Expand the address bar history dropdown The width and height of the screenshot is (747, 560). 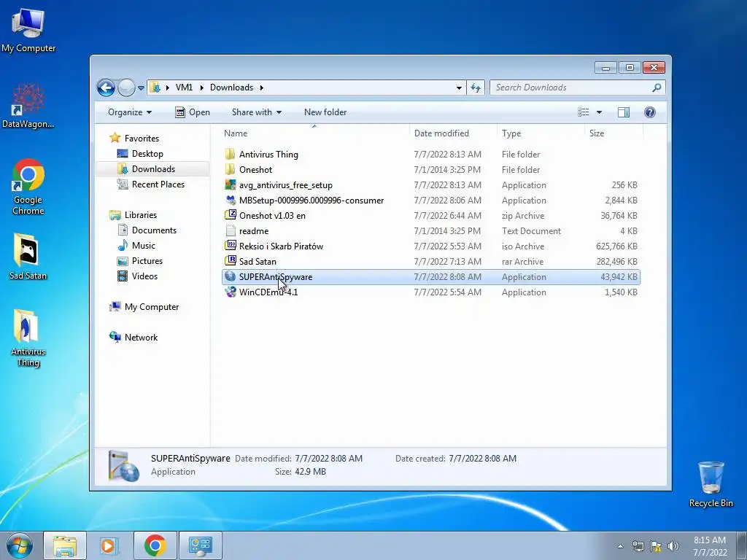pyautogui.click(x=459, y=87)
